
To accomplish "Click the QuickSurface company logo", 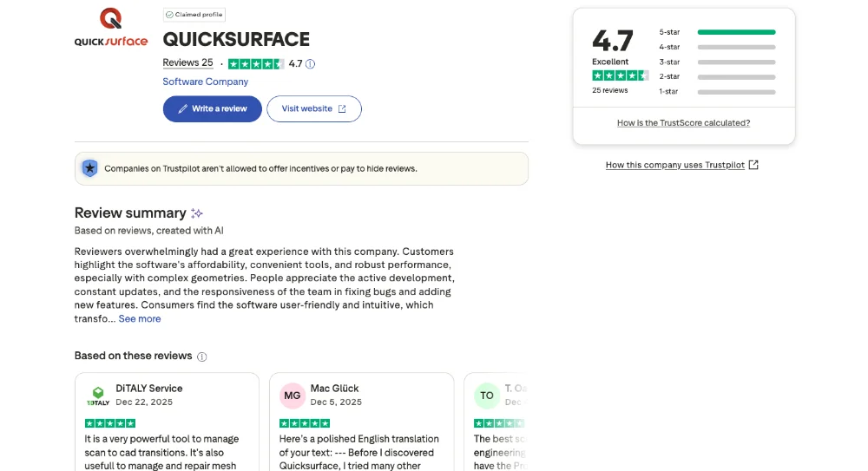I will pos(111,27).
